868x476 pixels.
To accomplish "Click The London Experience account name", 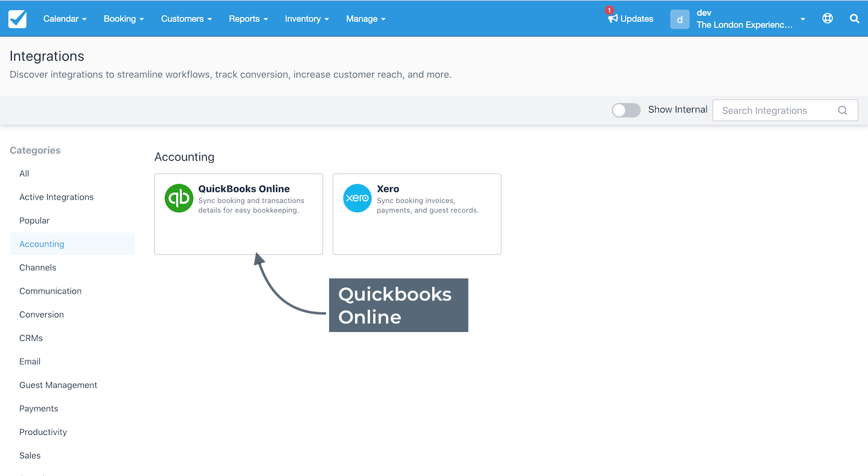I will pos(745,25).
